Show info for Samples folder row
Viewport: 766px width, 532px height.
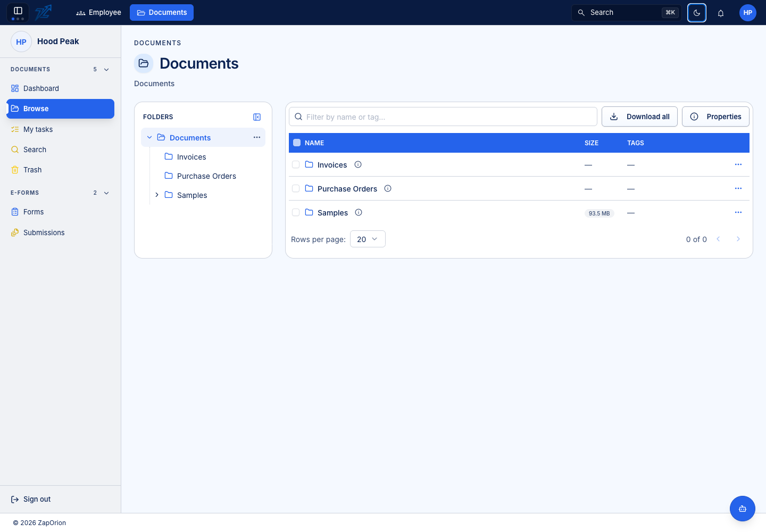(359, 212)
